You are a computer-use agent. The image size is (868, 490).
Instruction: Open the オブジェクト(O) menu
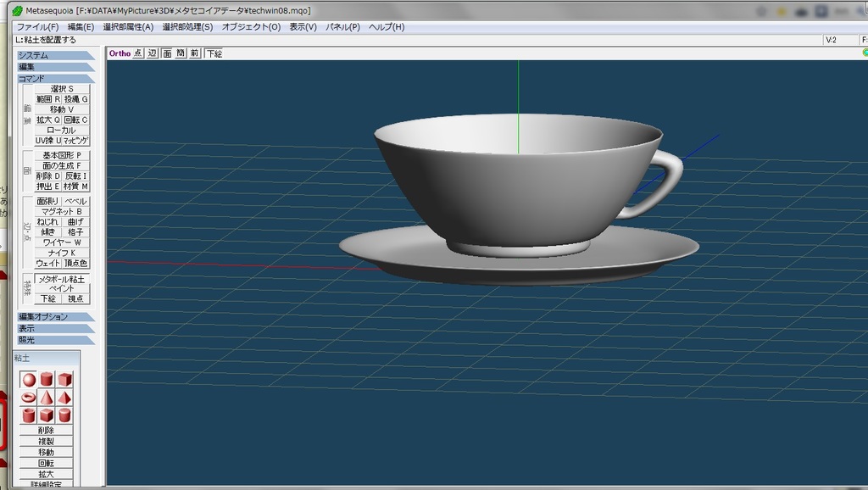coord(251,27)
